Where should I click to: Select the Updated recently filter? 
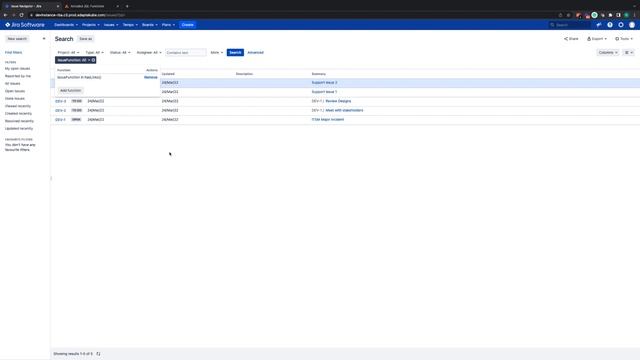coord(19,129)
